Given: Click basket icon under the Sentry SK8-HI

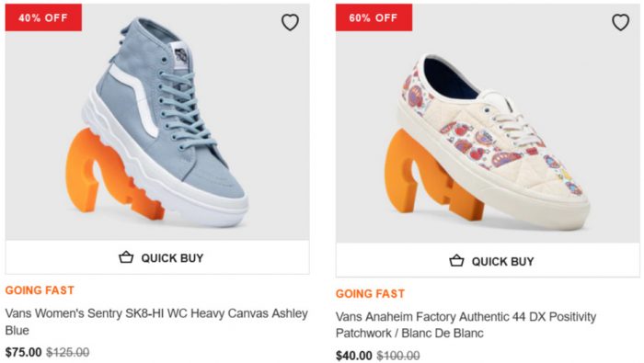Looking at the screenshot, I should pos(126,257).
